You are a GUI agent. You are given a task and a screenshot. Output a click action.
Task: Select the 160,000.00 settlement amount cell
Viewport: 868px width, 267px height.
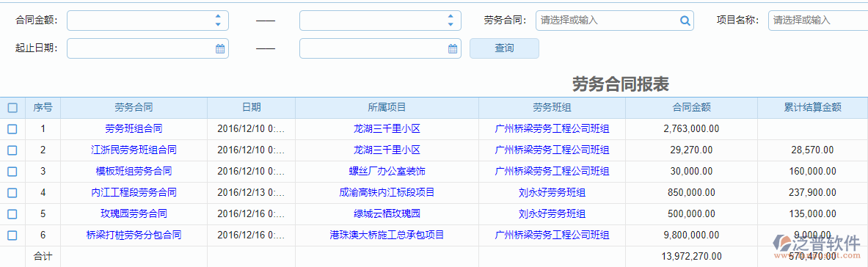[812, 171]
